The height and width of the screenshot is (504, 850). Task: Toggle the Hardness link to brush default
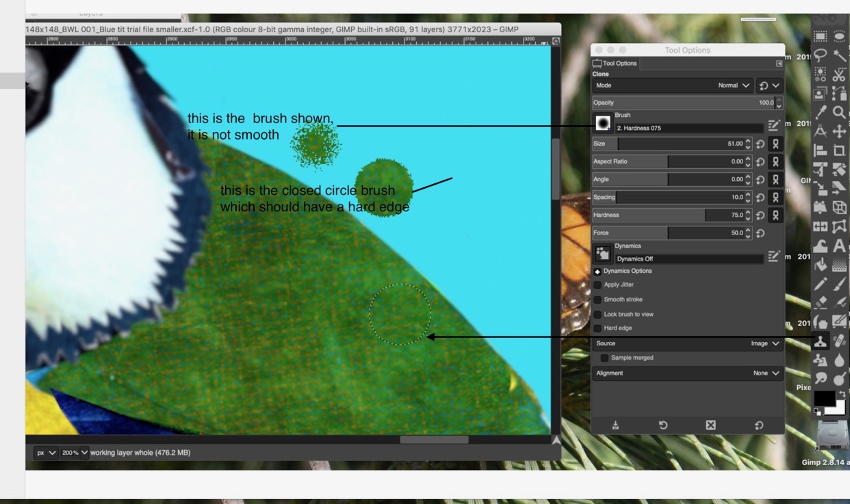(775, 215)
